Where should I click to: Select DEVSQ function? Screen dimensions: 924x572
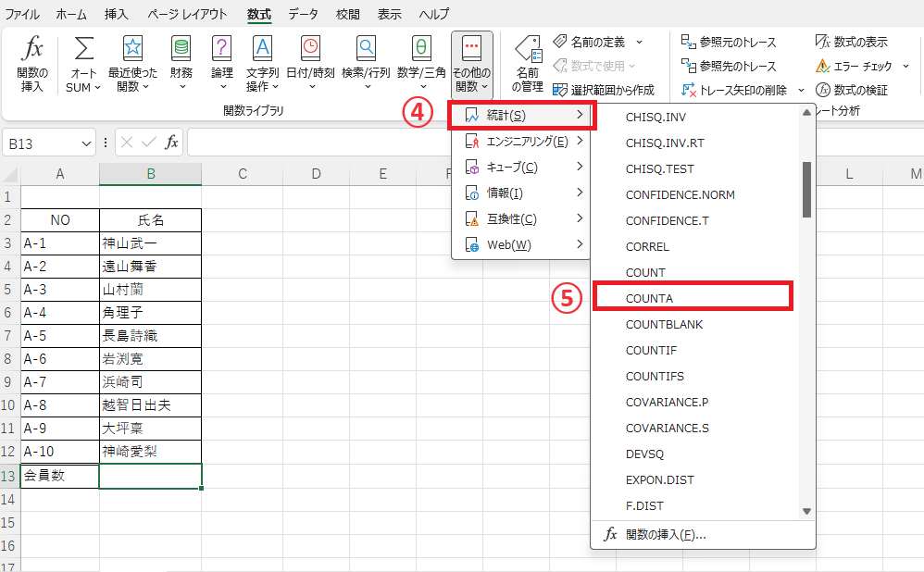tap(644, 454)
